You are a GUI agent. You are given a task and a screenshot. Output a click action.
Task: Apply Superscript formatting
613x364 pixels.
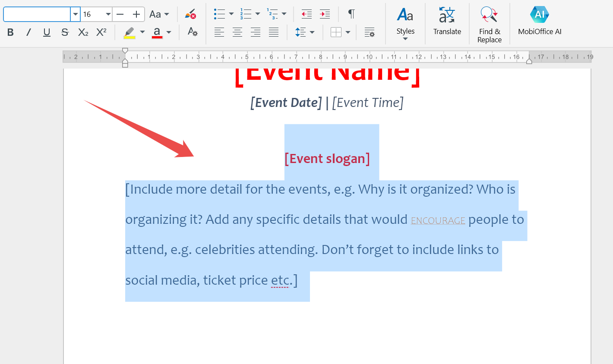coord(101,32)
